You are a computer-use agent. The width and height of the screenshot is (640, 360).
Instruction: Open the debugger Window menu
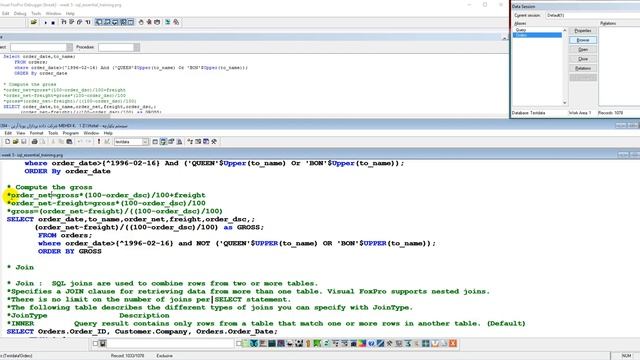point(53,13)
